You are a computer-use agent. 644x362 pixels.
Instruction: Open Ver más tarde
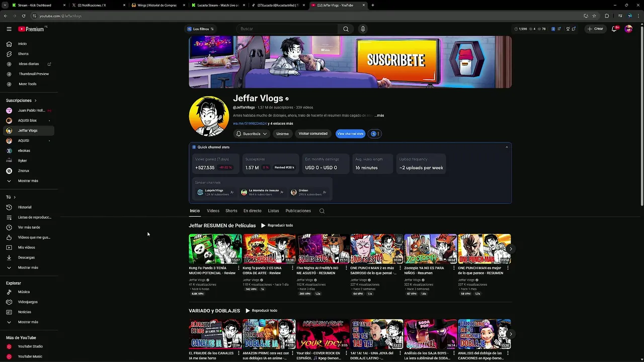click(29, 227)
